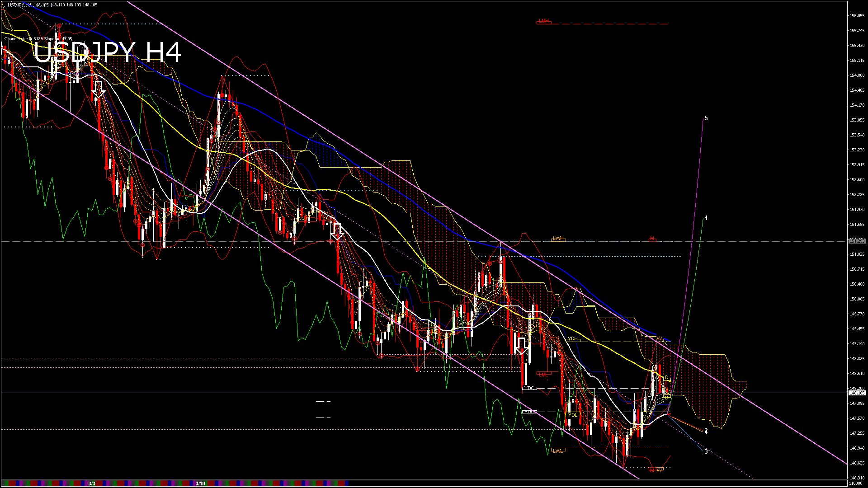Click the 151.293 horizontal line price tag
The height and width of the screenshot is (488, 868).
click(857, 241)
